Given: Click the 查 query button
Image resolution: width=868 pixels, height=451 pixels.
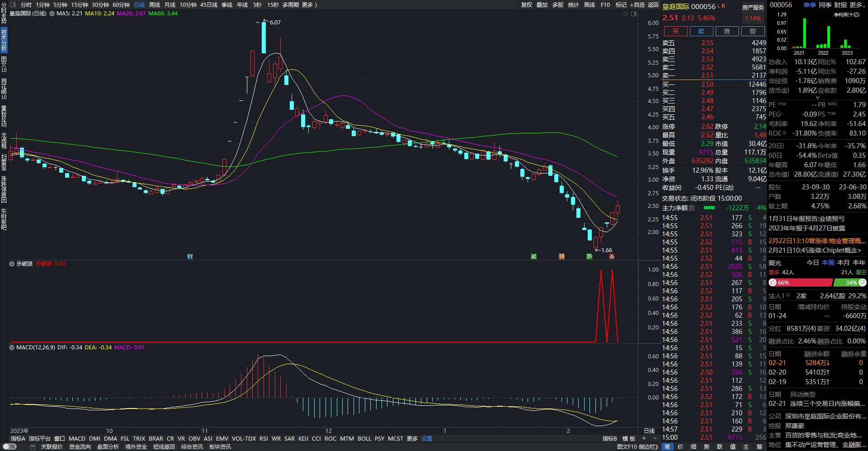Looking at the screenshot, I should [727, 31].
